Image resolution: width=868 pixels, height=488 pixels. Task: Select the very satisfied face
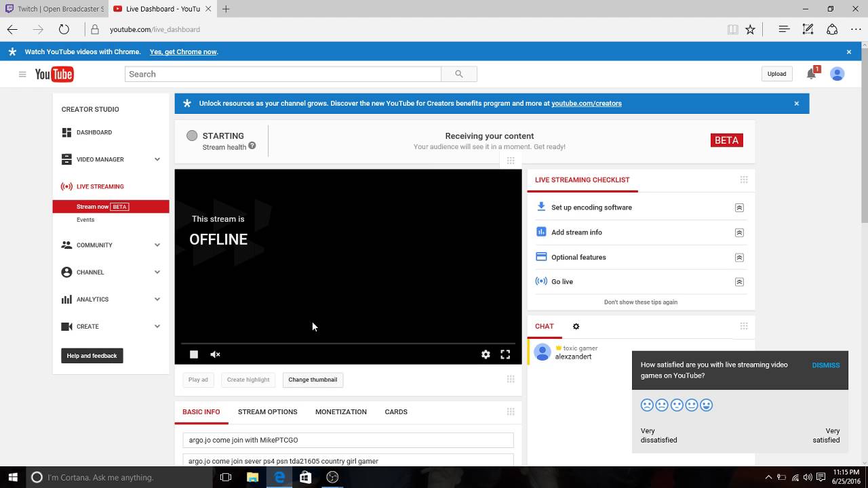tap(707, 405)
